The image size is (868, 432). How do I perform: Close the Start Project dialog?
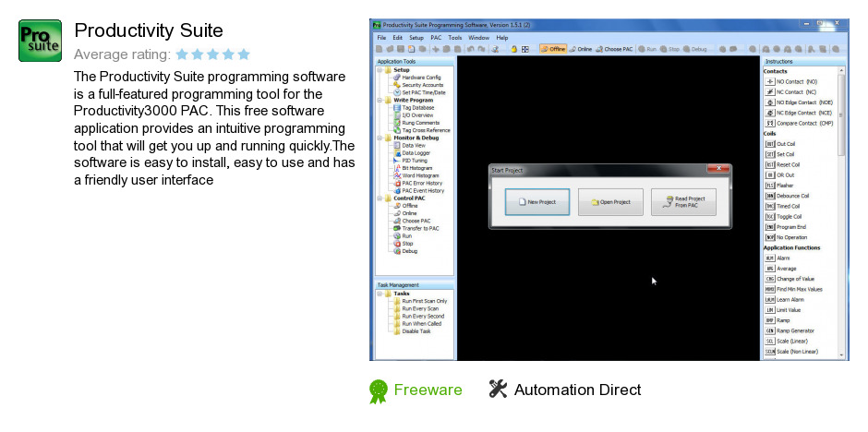click(x=718, y=168)
